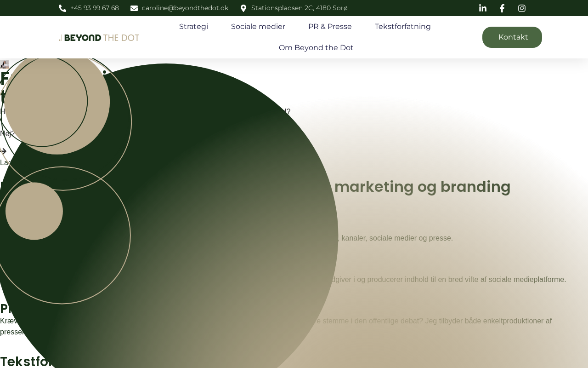Navigate to Om Beyond the Dot
This screenshot has width=588, height=368.
click(x=316, y=48)
